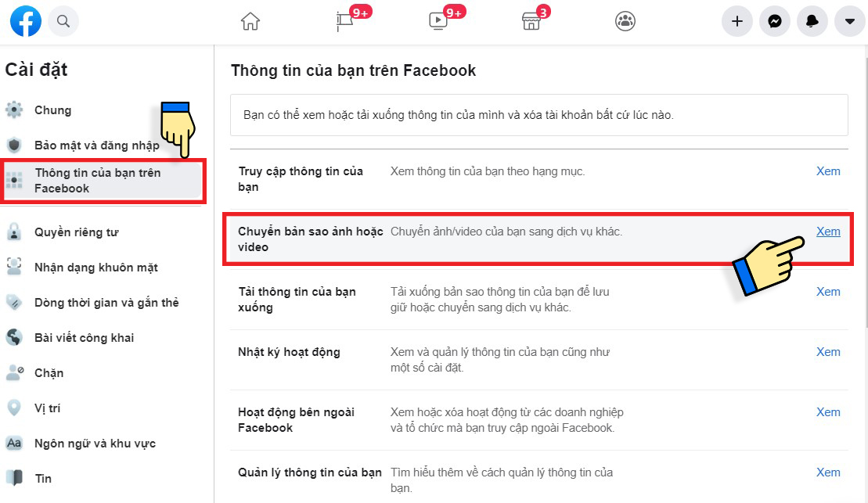Open the search magnifier icon
The height and width of the screenshot is (503, 868).
[x=63, y=21]
